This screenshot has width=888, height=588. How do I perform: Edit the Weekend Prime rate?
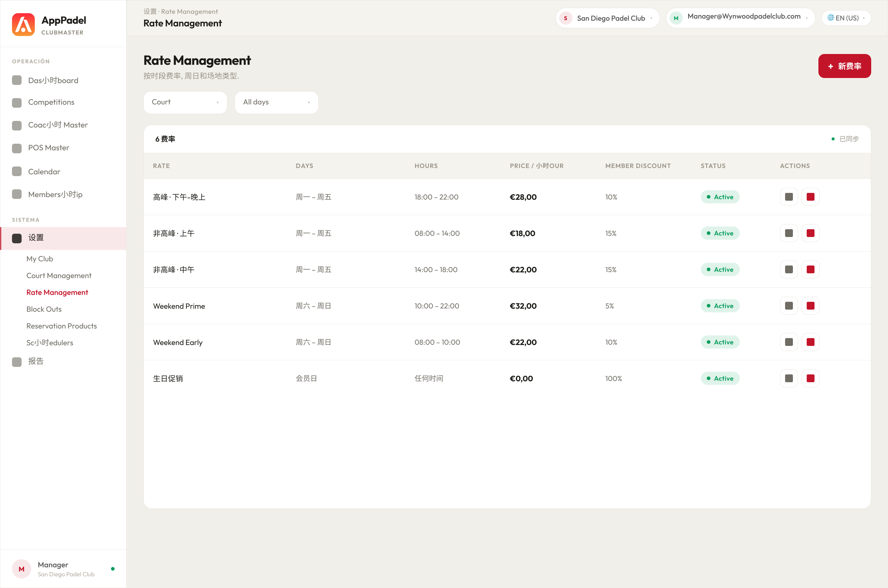pos(789,306)
